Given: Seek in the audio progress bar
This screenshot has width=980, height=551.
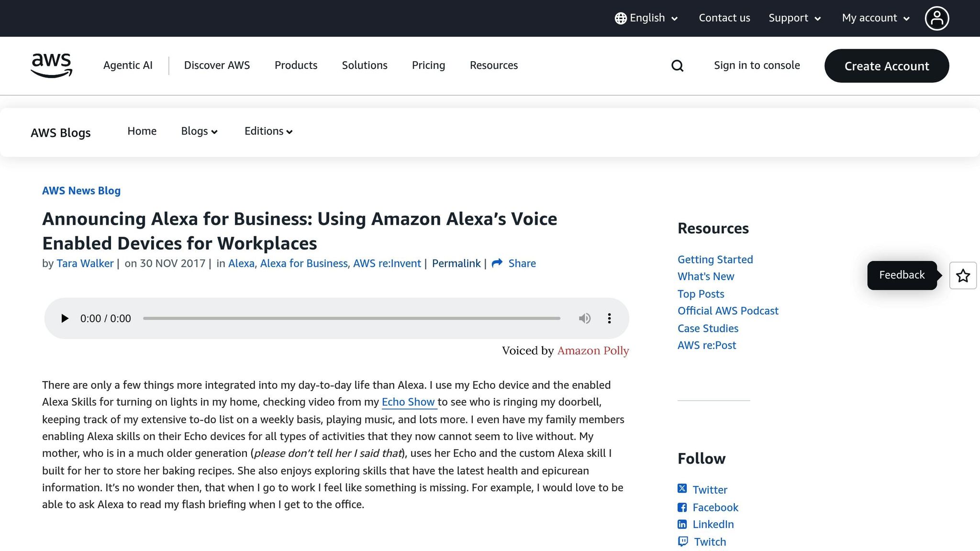Looking at the screenshot, I should (x=351, y=319).
